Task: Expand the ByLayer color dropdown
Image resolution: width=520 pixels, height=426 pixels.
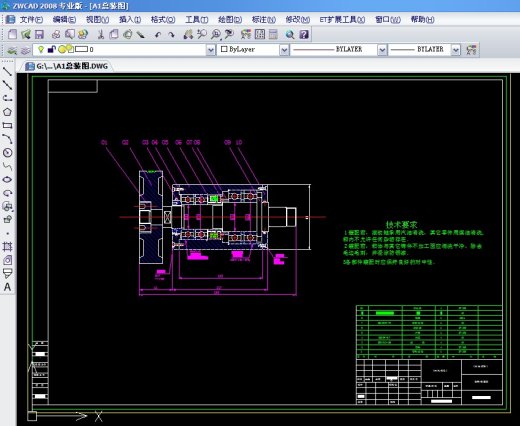Action: pyautogui.click(x=284, y=50)
